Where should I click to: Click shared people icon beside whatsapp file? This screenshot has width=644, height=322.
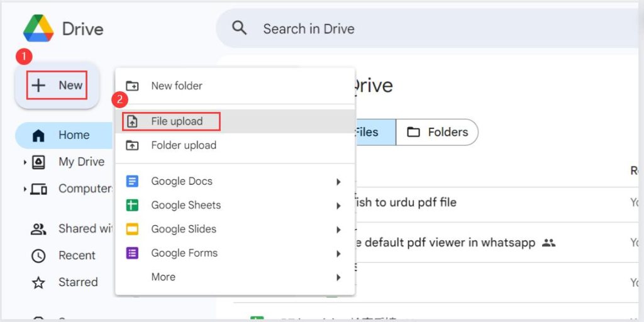(548, 243)
